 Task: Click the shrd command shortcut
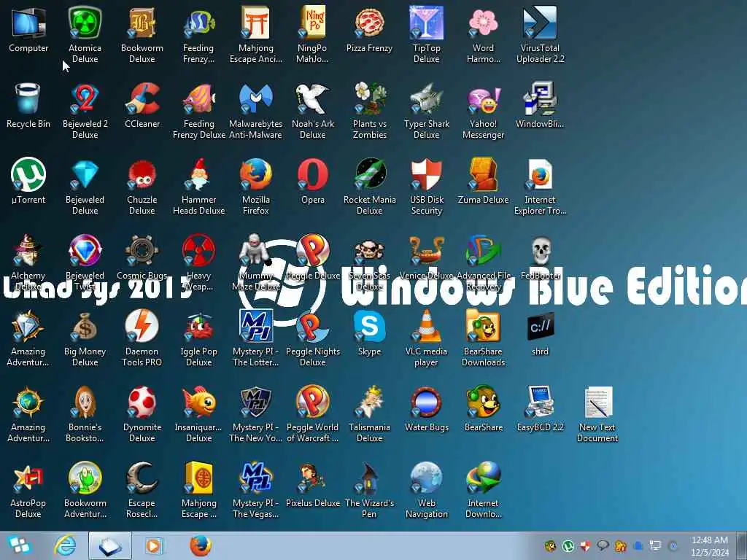tap(541, 332)
